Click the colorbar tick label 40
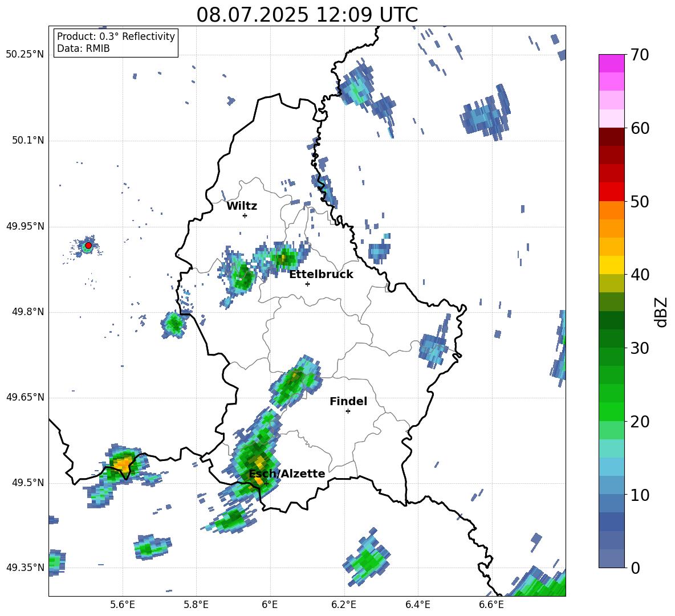This screenshot has width=675, height=616. coord(640,275)
